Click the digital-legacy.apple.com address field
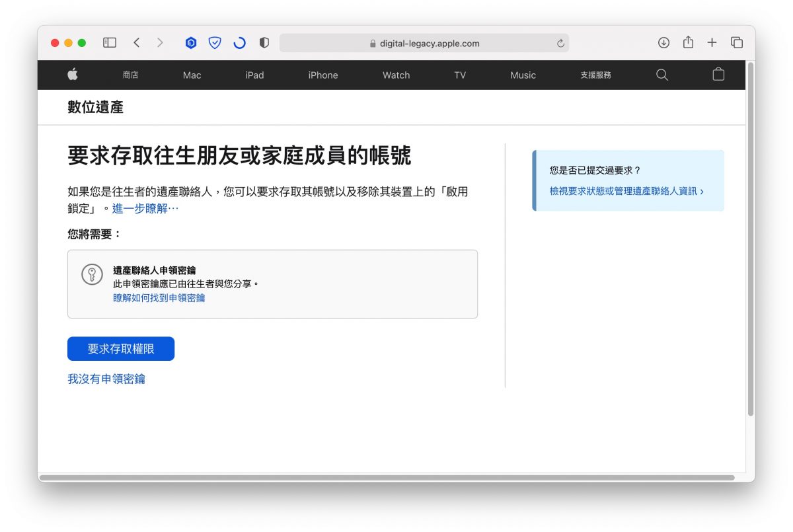 [424, 44]
